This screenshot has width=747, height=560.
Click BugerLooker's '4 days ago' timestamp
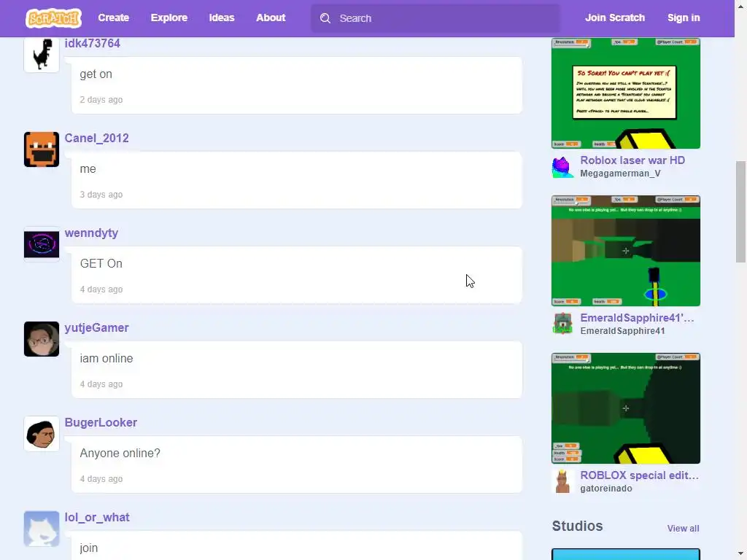click(x=101, y=479)
